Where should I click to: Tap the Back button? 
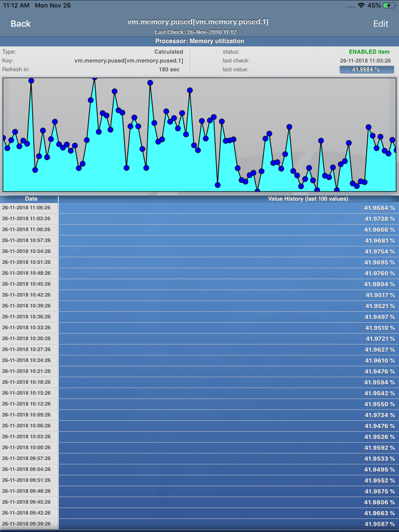click(20, 24)
